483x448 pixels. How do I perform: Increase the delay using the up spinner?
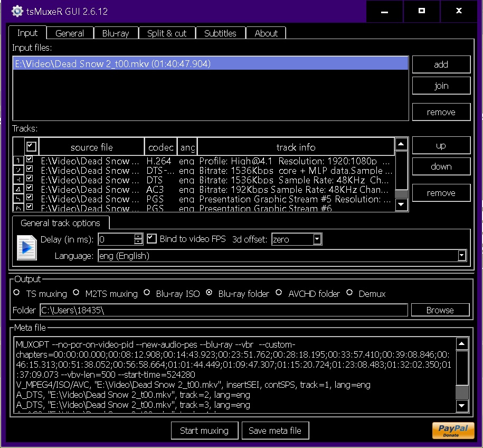[138, 237]
